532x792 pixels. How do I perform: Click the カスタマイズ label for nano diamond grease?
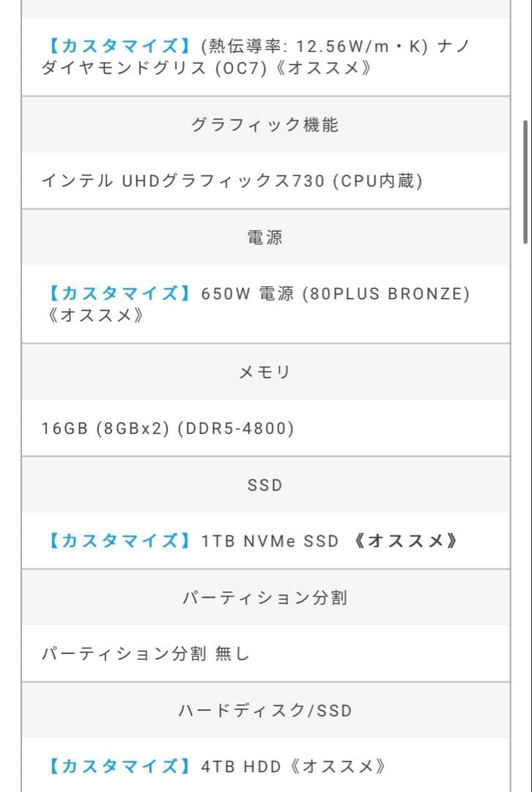115,45
